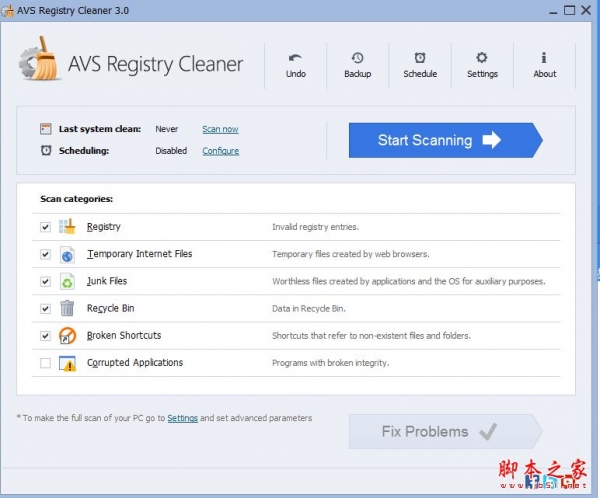Close the AVS Registry Cleaner window
The image size is (600, 498).
[x=586, y=10]
